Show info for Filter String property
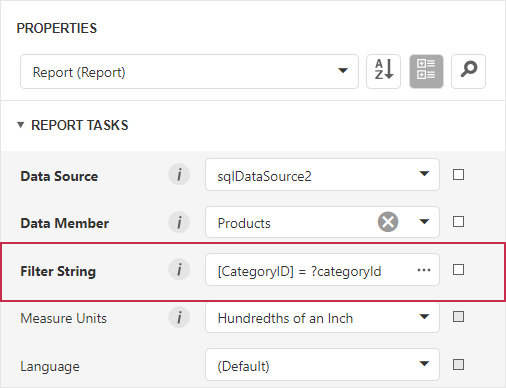Viewport: 506px width, 388px height. coord(179,269)
